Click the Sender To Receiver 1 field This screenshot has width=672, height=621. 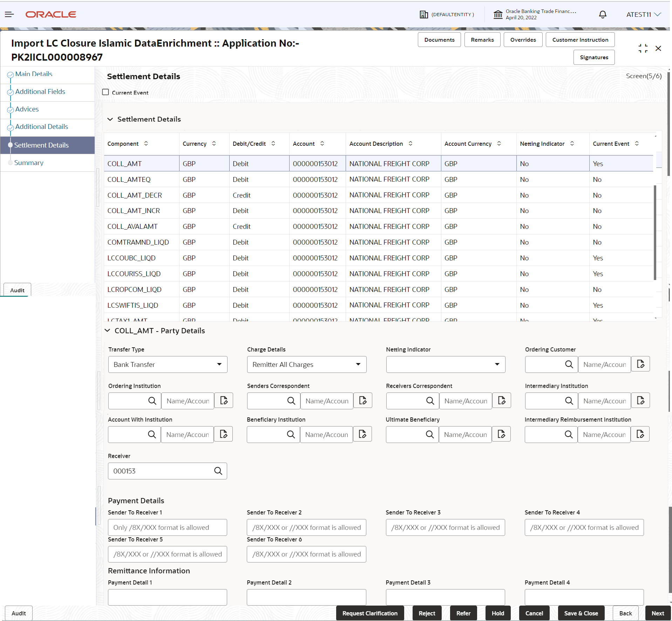168,527
